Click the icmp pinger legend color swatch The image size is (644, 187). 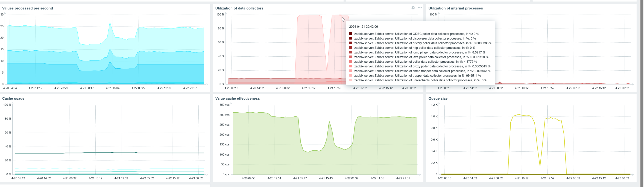tap(350, 52)
